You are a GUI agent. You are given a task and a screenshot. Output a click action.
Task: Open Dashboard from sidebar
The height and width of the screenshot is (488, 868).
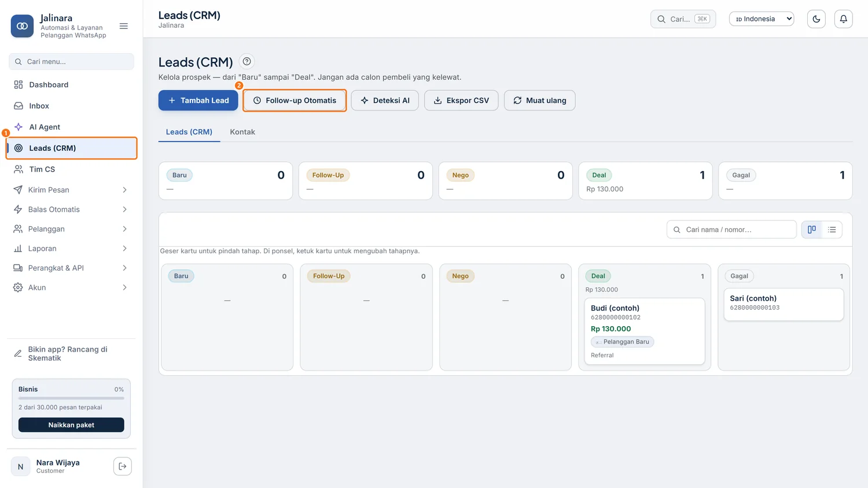click(x=72, y=84)
